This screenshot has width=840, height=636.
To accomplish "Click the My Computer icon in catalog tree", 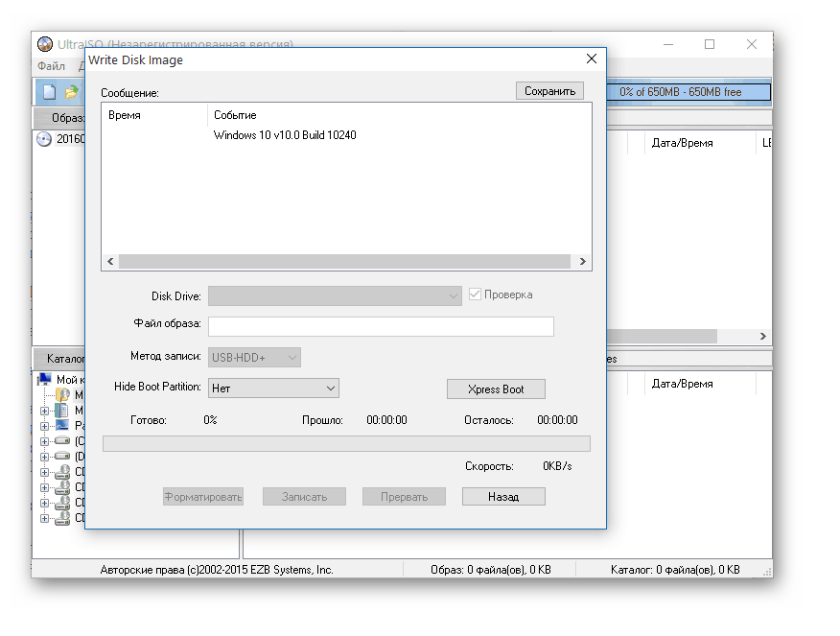I will pos(44,379).
